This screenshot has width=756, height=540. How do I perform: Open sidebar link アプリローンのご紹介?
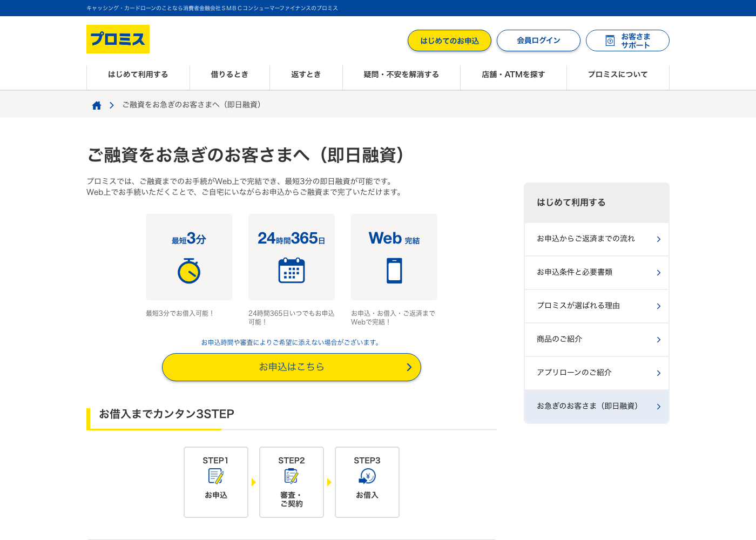(597, 373)
